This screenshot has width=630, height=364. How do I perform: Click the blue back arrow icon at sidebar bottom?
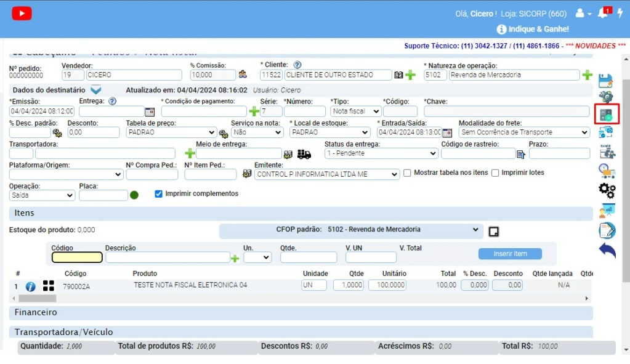(607, 249)
